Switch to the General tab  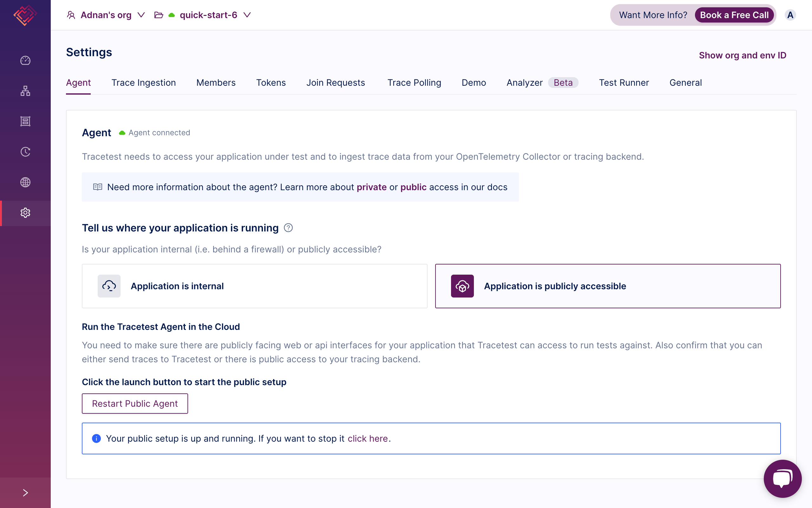click(x=685, y=83)
